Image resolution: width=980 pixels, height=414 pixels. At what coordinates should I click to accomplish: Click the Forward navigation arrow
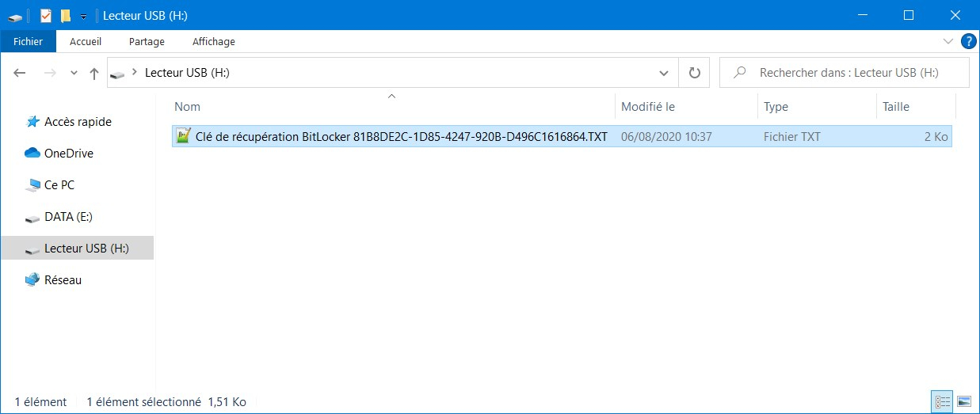[49, 73]
